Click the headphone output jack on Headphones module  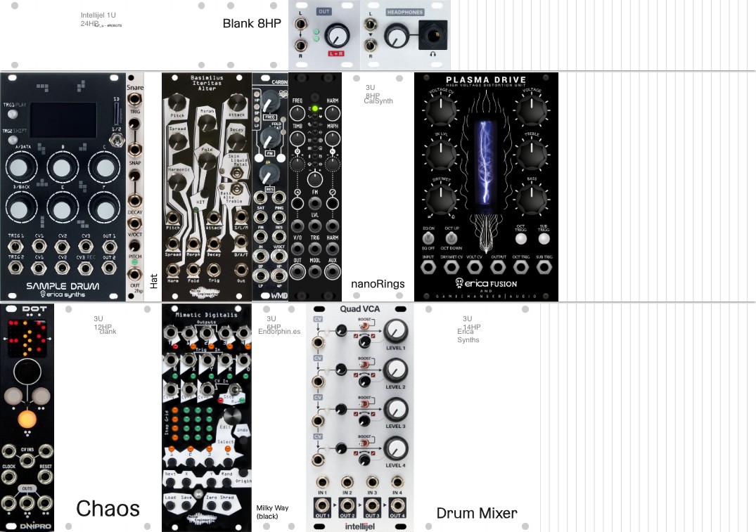pos(433,34)
